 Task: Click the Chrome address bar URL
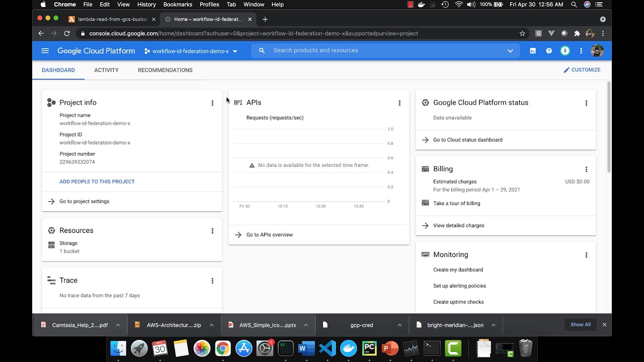click(254, 34)
